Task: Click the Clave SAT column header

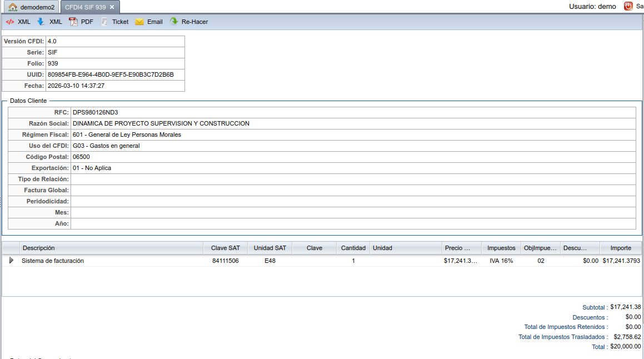Action: (x=225, y=248)
